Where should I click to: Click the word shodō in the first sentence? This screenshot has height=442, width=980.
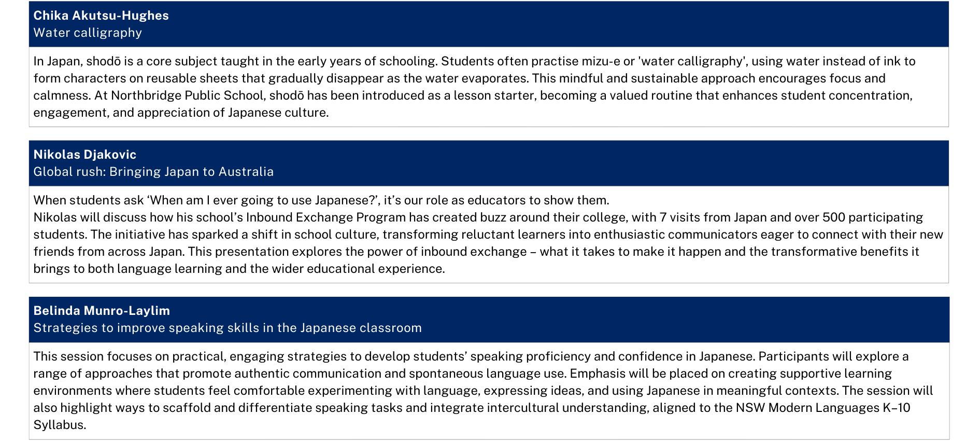(x=104, y=61)
